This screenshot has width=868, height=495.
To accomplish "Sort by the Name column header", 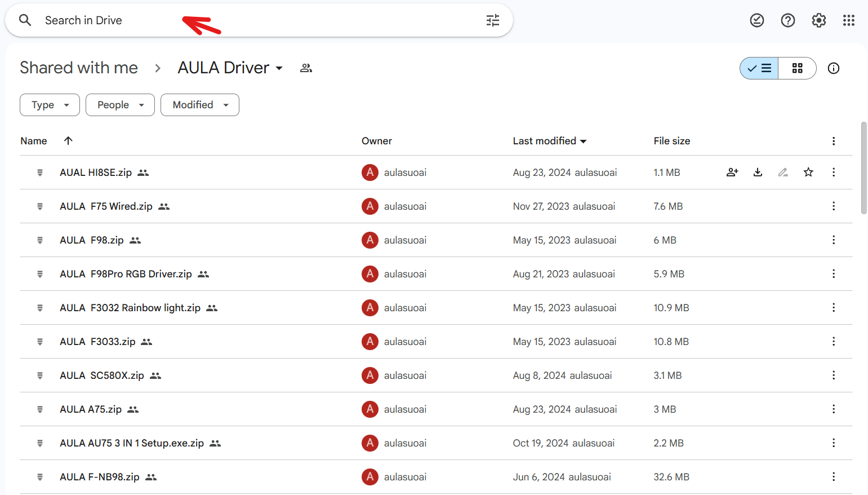I will tap(34, 141).
